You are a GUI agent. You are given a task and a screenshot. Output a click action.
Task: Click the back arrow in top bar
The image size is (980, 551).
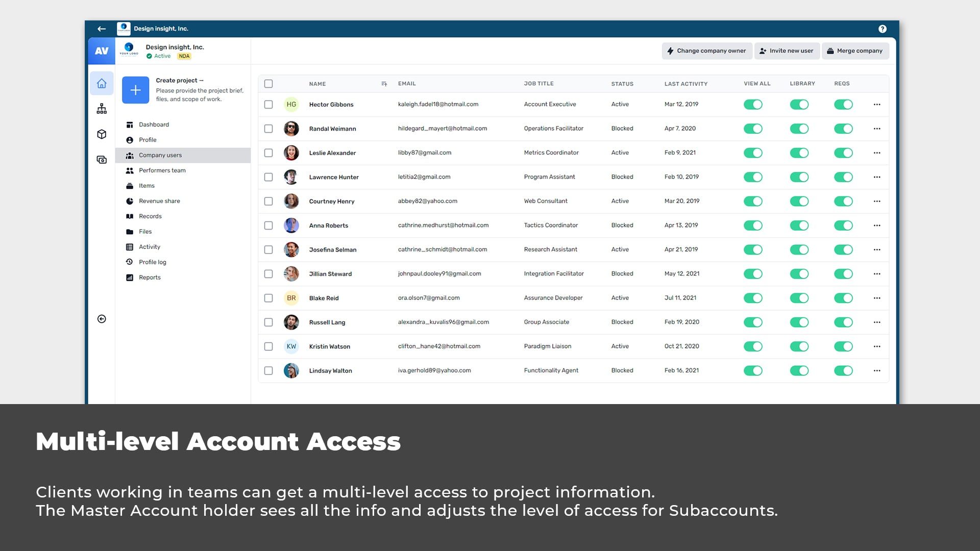click(x=102, y=29)
